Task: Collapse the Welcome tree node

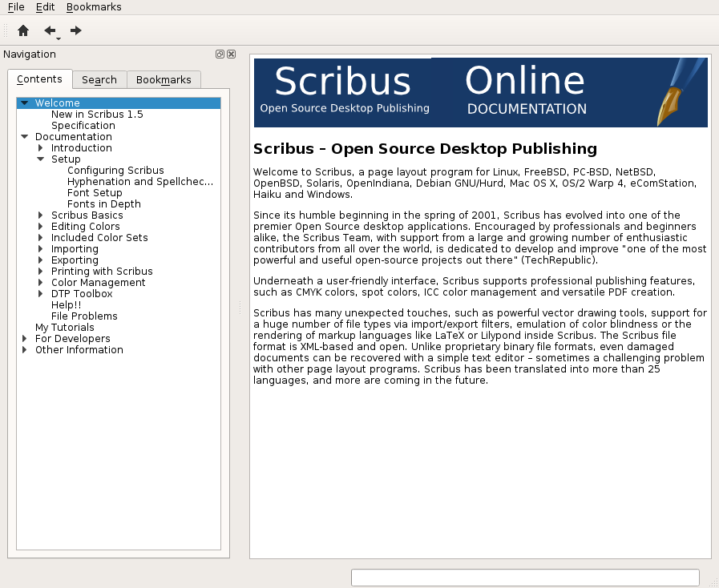Action: pos(25,103)
